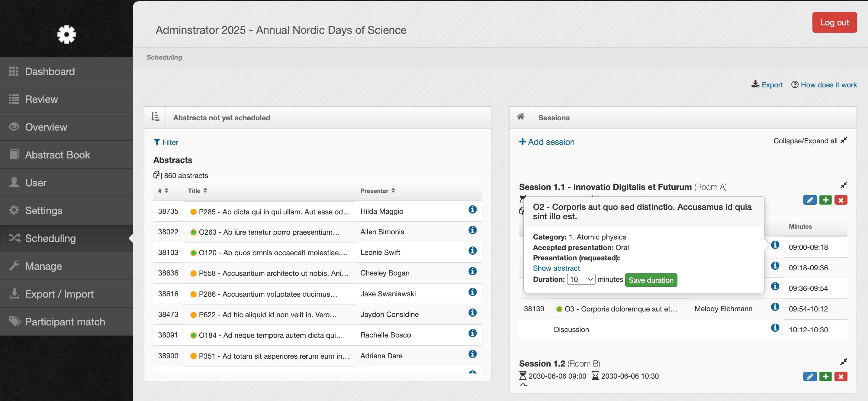Image resolution: width=868 pixels, height=401 pixels.
Task: Open info icon for Hilda Maggio abstract
Action: (x=472, y=210)
